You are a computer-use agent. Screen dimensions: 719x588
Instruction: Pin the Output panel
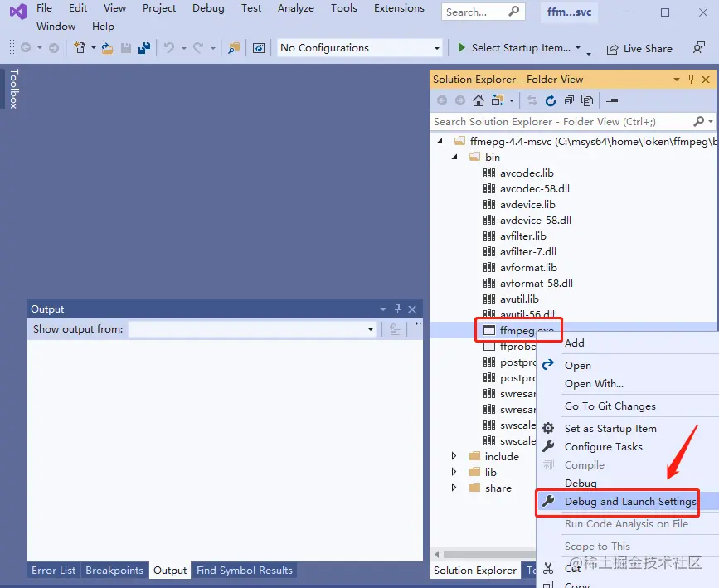pyautogui.click(x=398, y=309)
